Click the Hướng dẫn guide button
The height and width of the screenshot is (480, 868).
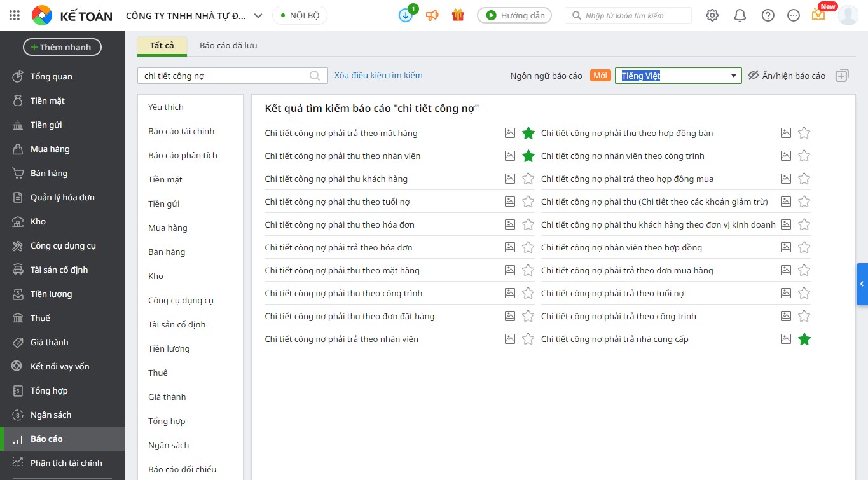click(514, 15)
